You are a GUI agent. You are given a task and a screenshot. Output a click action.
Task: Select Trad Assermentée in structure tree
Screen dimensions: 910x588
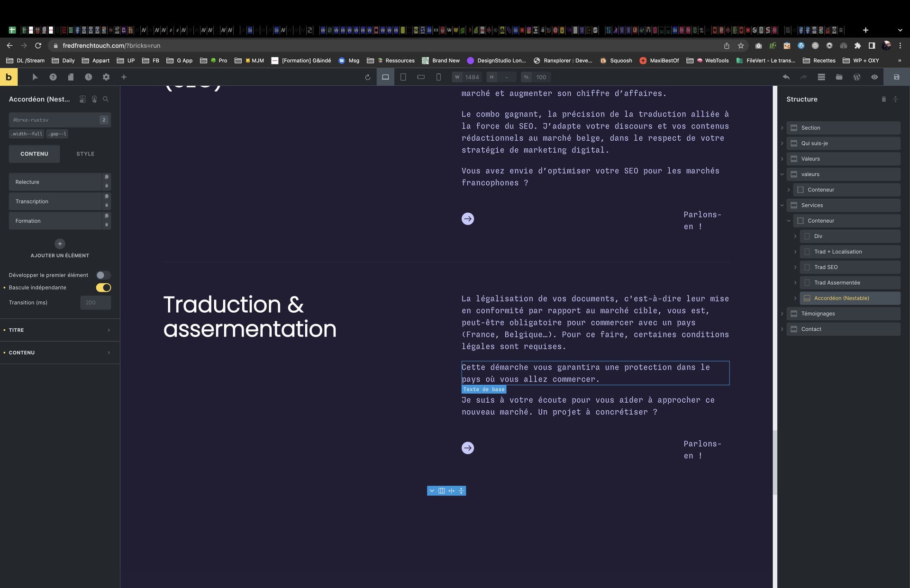(x=850, y=283)
